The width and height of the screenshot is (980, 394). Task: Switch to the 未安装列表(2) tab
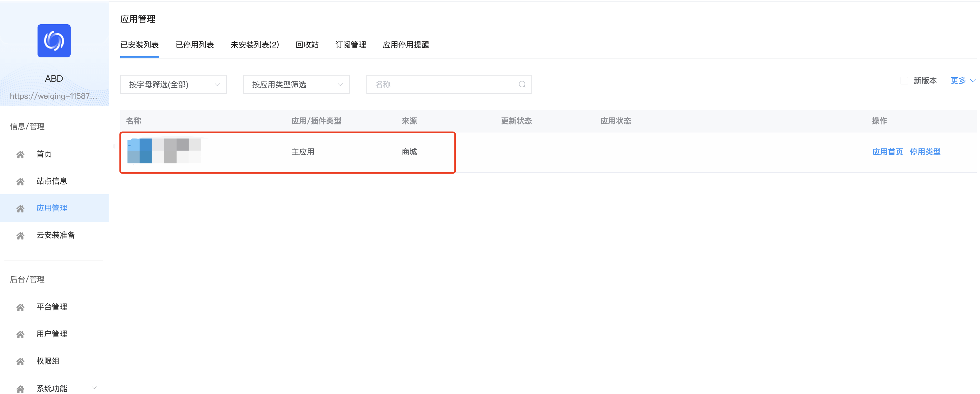point(255,45)
